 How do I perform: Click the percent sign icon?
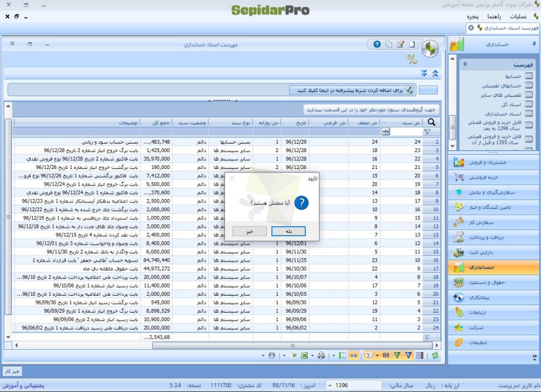(412, 59)
